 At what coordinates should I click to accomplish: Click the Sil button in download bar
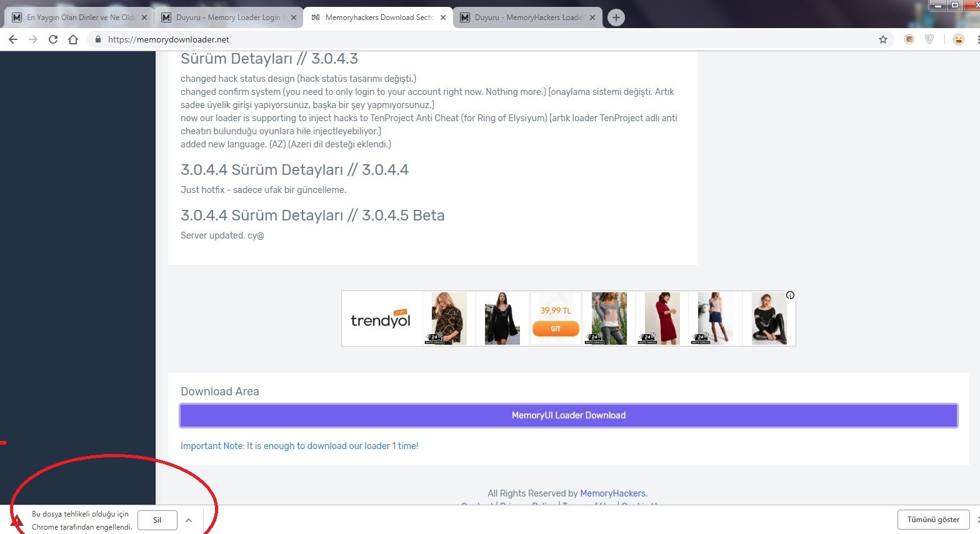click(157, 520)
